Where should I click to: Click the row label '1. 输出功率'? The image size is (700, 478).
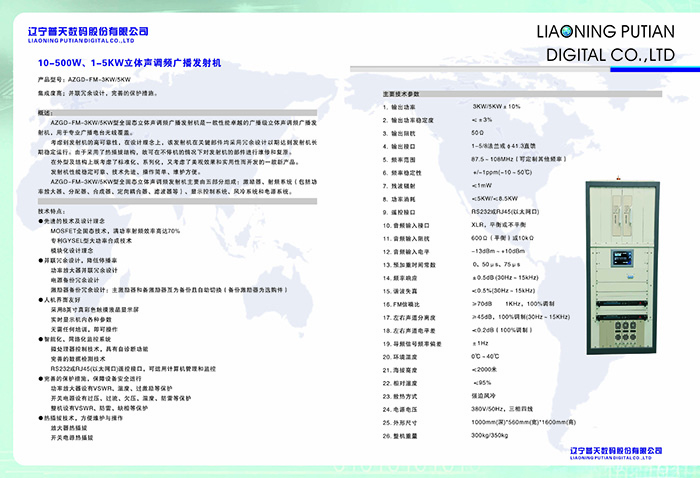399,107
